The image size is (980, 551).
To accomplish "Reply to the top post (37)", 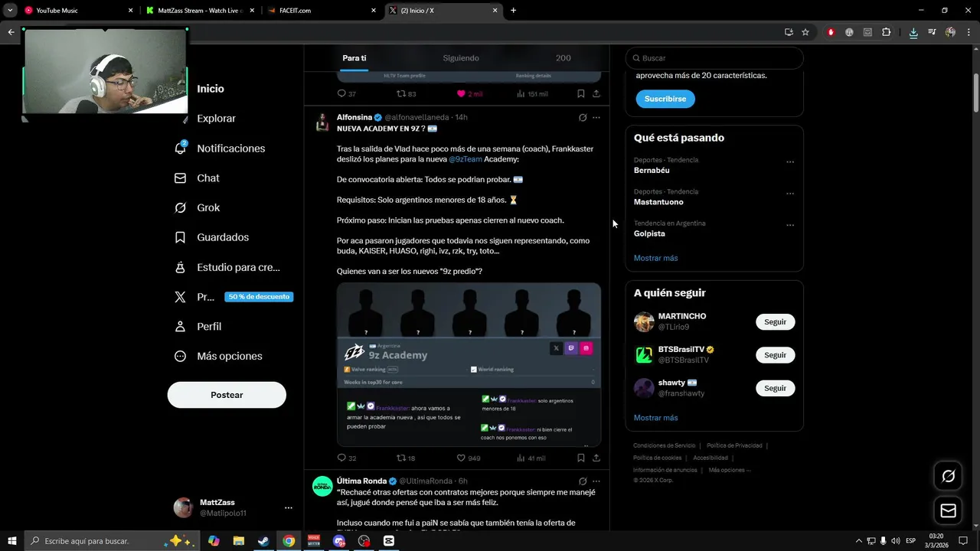I will click(x=346, y=93).
